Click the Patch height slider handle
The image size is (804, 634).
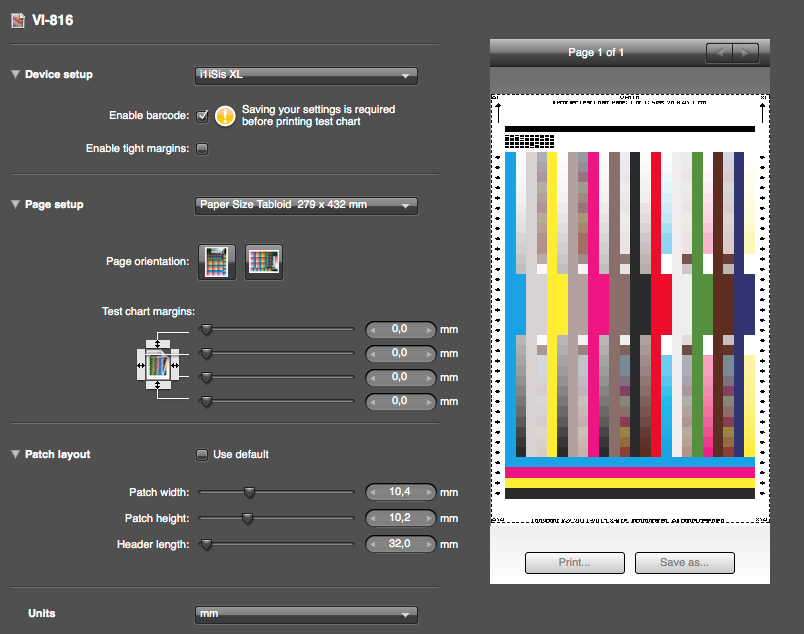pyautogui.click(x=247, y=518)
